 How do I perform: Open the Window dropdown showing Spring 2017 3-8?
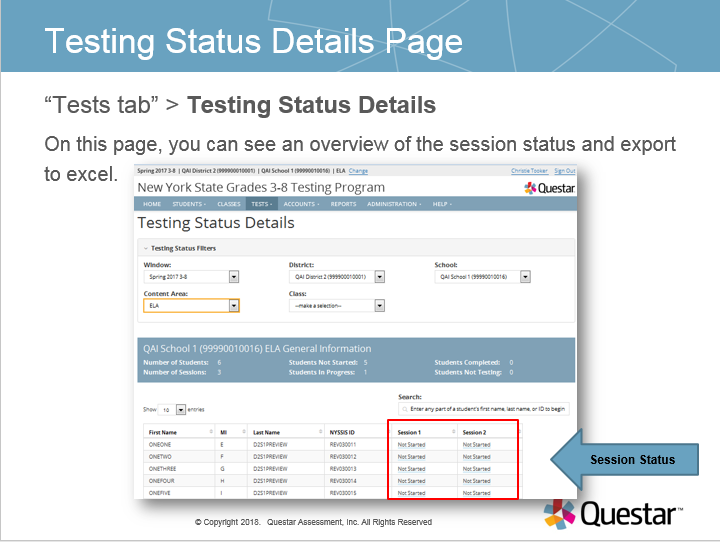click(191, 277)
